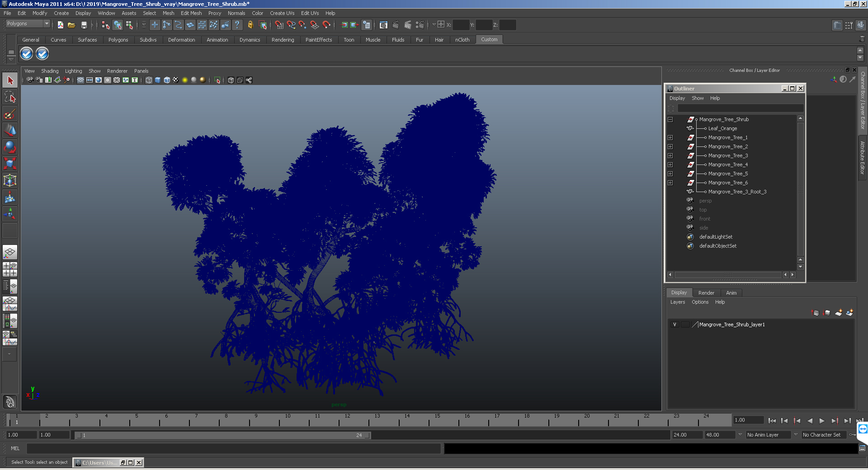The image size is (868, 470).
Task: Switch to single perspective view layout
Action: point(10,252)
